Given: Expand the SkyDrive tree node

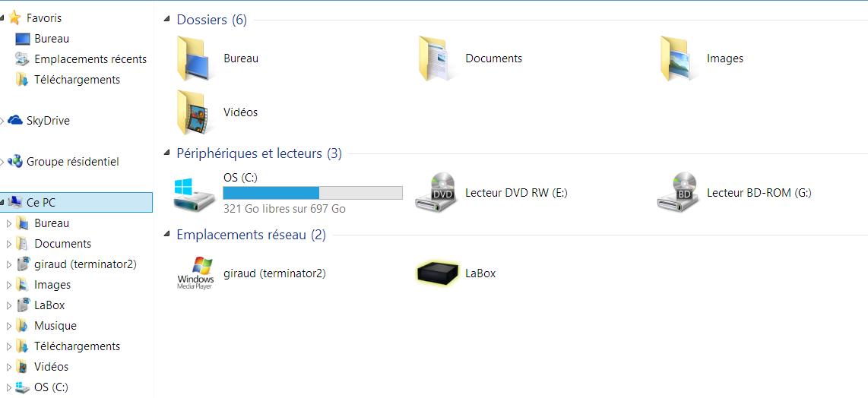Looking at the screenshot, I should tap(2, 121).
